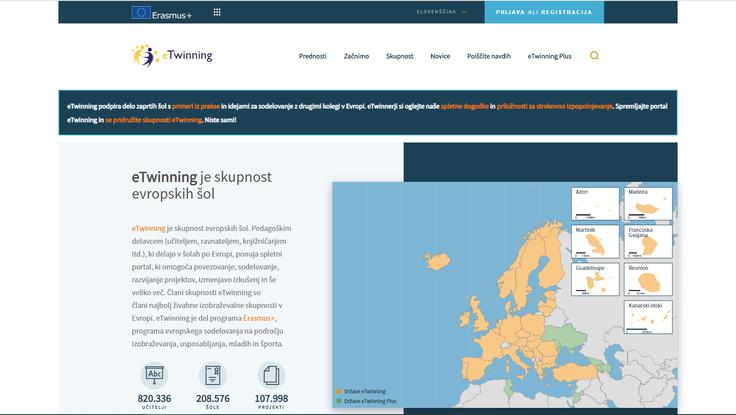Follow the Erasmus+ link in paragraph
Screen dimensions: 736x415
[259, 318]
